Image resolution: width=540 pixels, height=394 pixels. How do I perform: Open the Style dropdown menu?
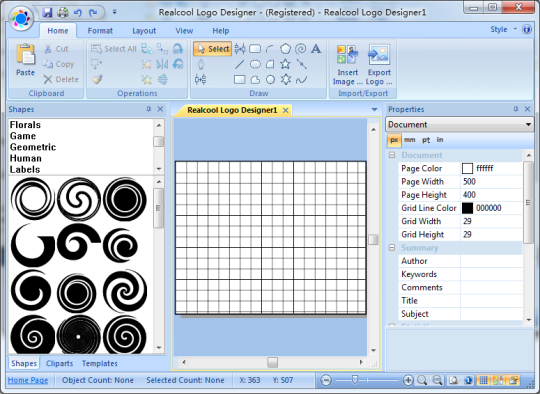click(x=503, y=29)
